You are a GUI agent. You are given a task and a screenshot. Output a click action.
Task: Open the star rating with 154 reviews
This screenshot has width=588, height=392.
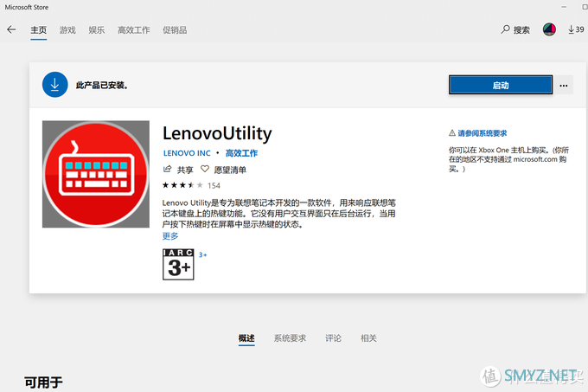(x=191, y=185)
